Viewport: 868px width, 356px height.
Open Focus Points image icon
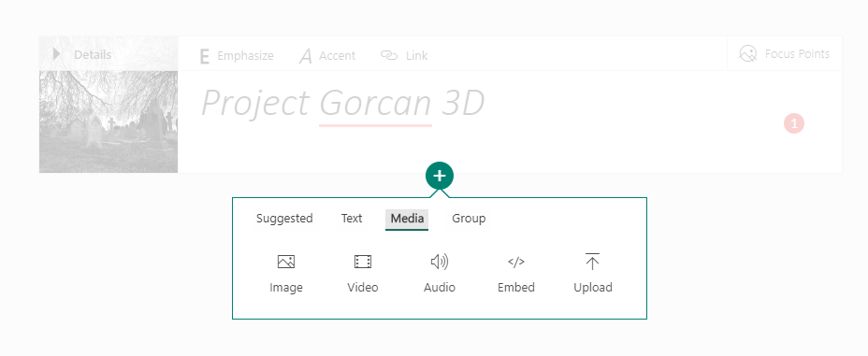point(748,53)
